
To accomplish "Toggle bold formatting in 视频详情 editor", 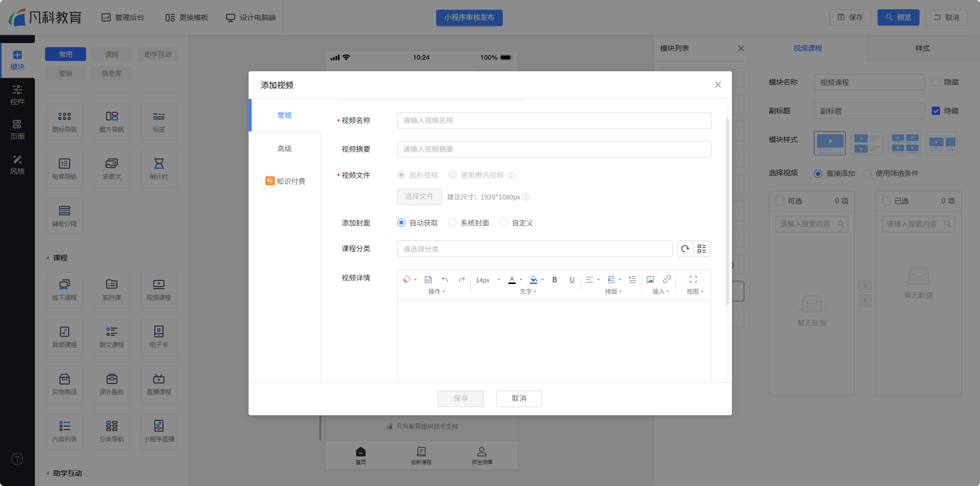I will click(x=555, y=279).
